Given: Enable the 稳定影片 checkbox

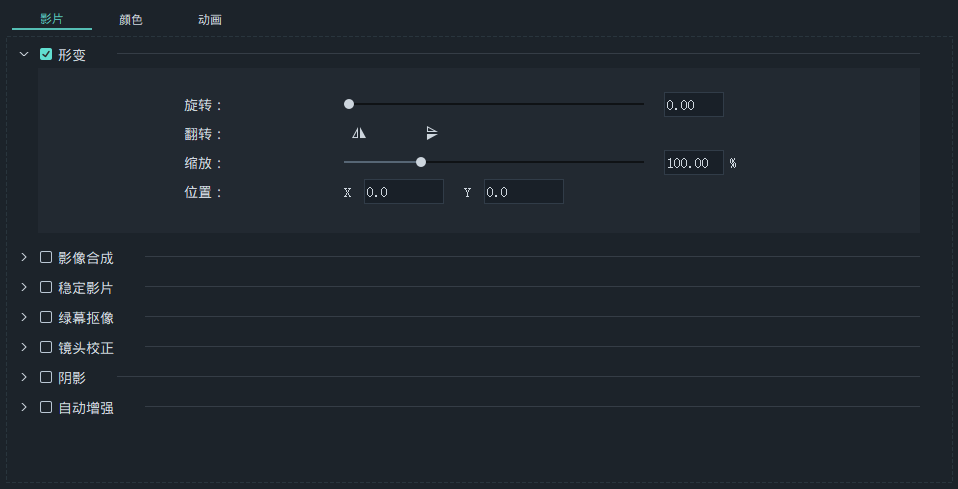Looking at the screenshot, I should [46, 287].
